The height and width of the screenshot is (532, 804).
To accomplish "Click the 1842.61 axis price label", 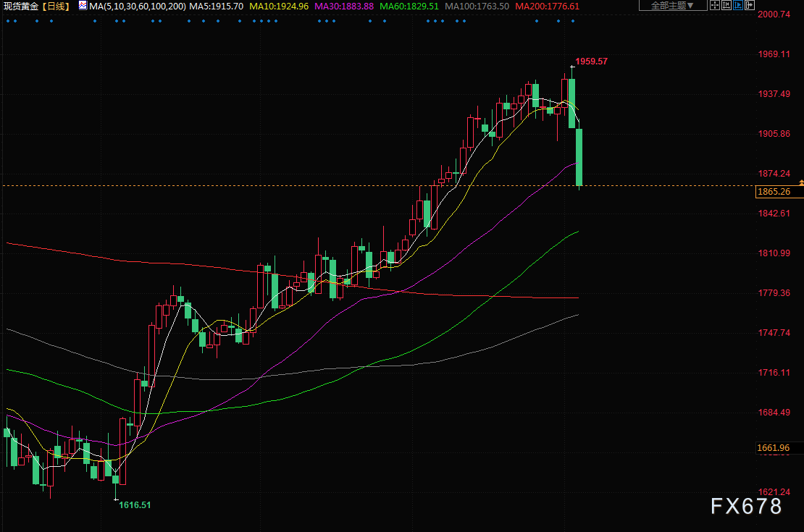I will click(x=774, y=214).
